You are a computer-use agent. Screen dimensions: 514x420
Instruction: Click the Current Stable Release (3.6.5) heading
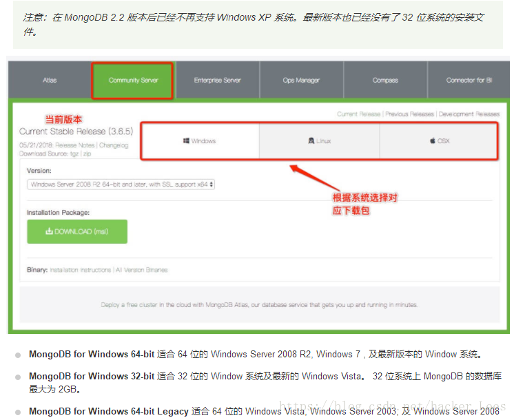click(76, 132)
